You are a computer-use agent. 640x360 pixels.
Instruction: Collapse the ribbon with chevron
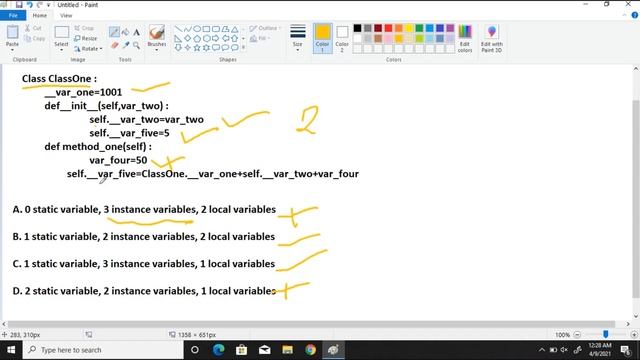624,15
